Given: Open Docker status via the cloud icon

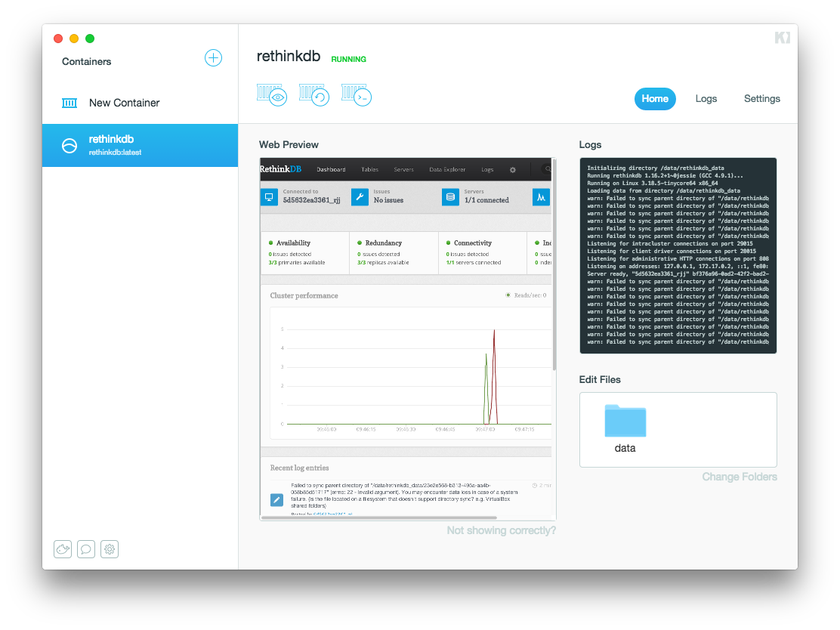Looking at the screenshot, I should coord(63,549).
